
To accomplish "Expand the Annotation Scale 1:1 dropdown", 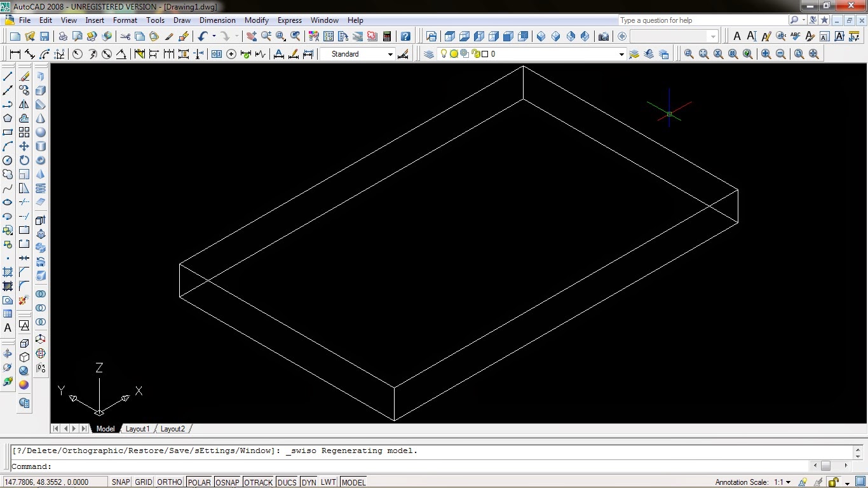I will 788,482.
